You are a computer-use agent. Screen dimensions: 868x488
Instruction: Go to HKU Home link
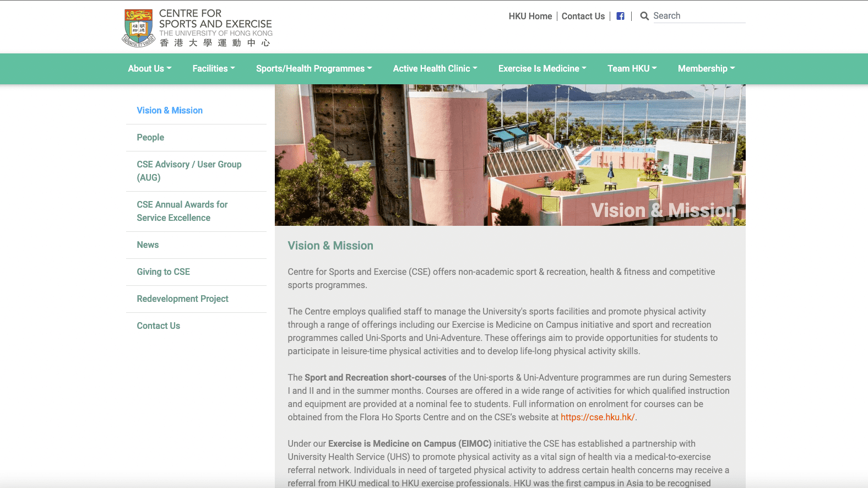coord(530,17)
